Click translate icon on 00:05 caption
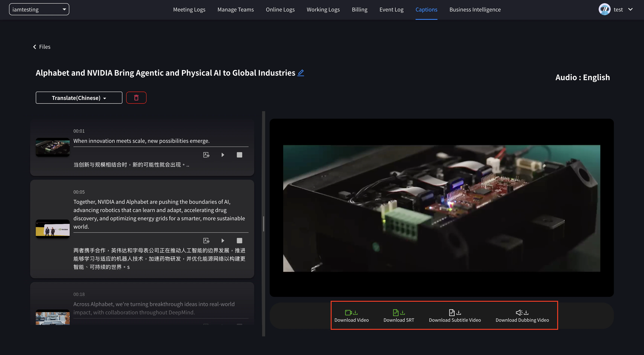The image size is (644, 355). coord(206,241)
